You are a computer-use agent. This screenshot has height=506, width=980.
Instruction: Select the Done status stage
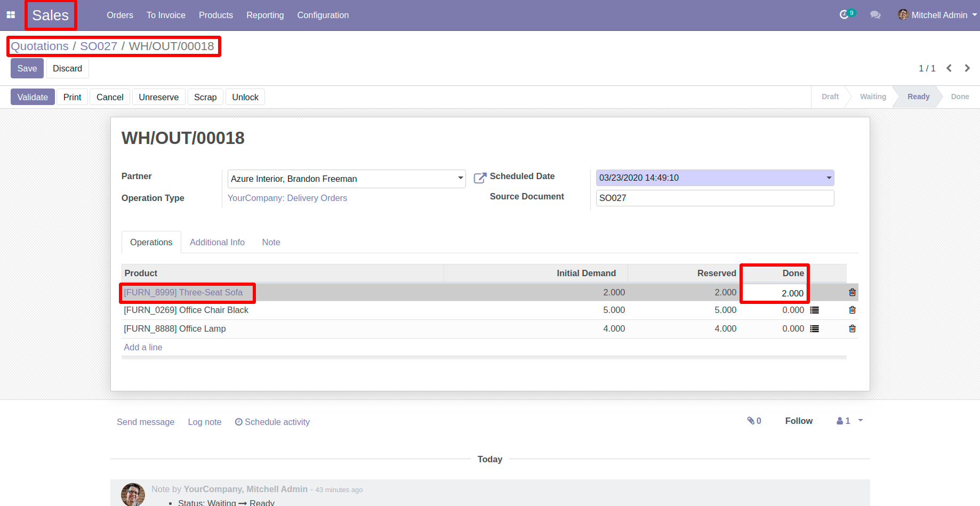point(960,97)
